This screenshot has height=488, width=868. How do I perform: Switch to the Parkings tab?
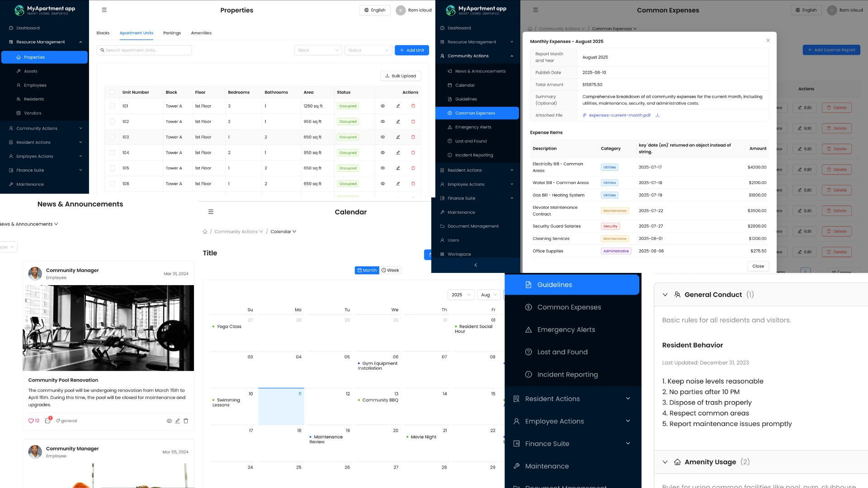172,33
